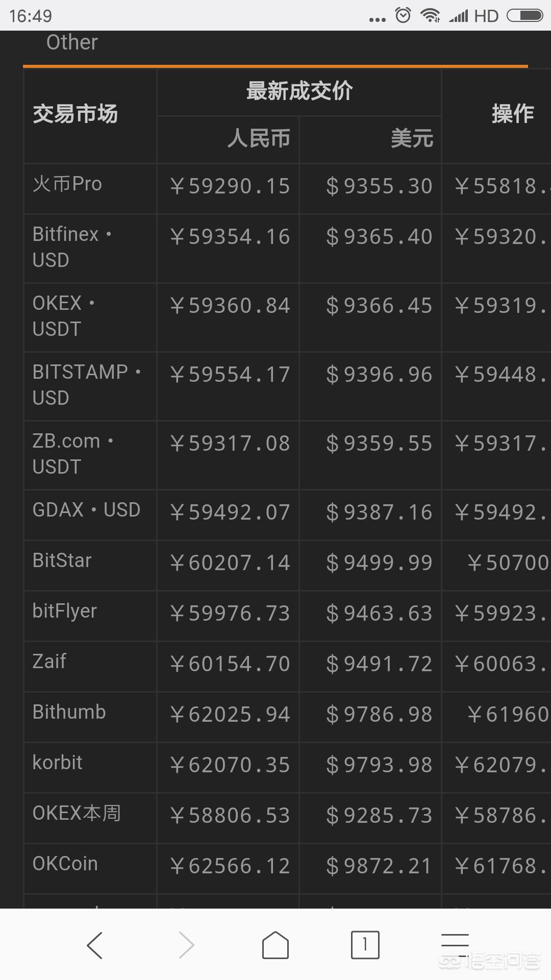551x980 pixels.
Task: Click the 交易市场 column header
Action: click(76, 114)
